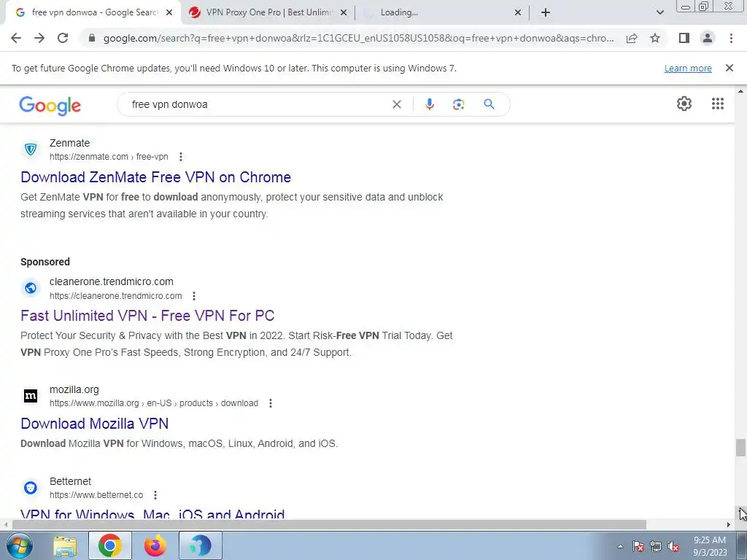
Task: Open Firefox from the taskbar
Action: click(x=155, y=546)
